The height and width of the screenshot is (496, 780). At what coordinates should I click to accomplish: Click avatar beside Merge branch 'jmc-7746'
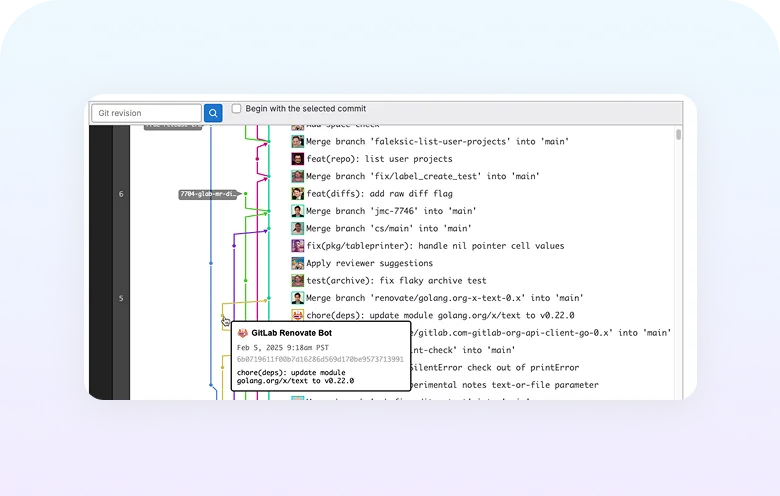point(298,211)
